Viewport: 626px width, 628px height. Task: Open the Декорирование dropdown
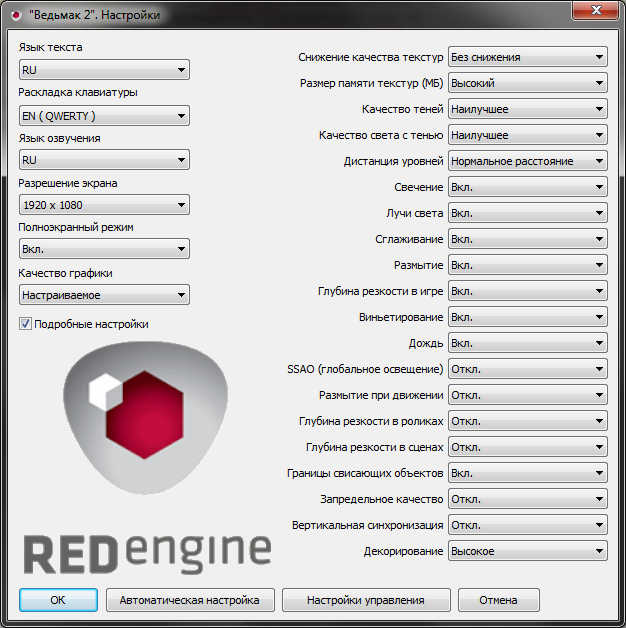527,551
